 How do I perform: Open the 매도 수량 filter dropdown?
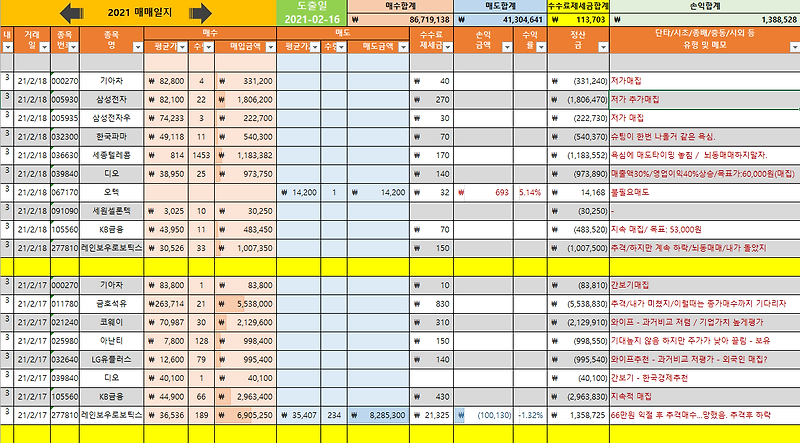tap(341, 47)
